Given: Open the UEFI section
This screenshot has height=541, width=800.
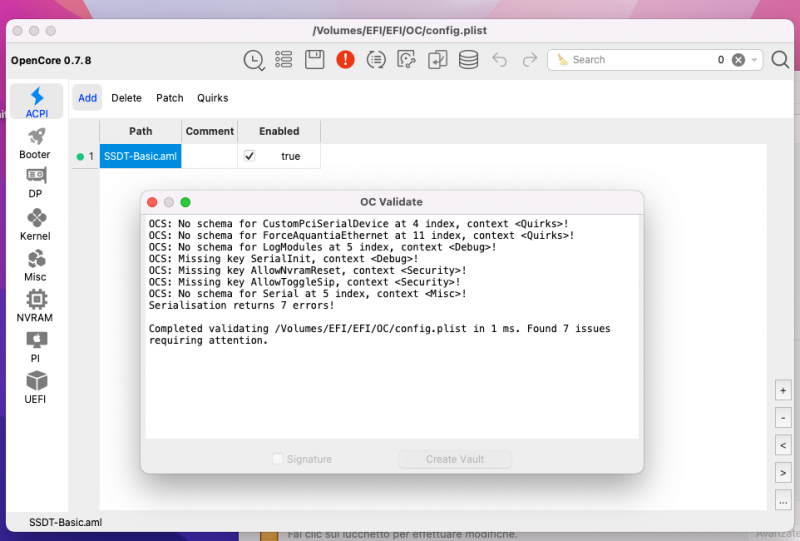Looking at the screenshot, I should (35, 388).
